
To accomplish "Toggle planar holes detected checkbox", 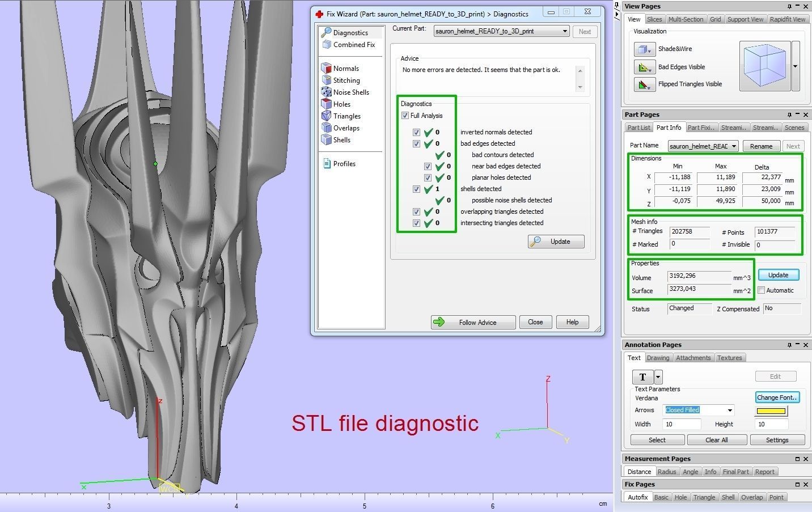I will click(428, 177).
